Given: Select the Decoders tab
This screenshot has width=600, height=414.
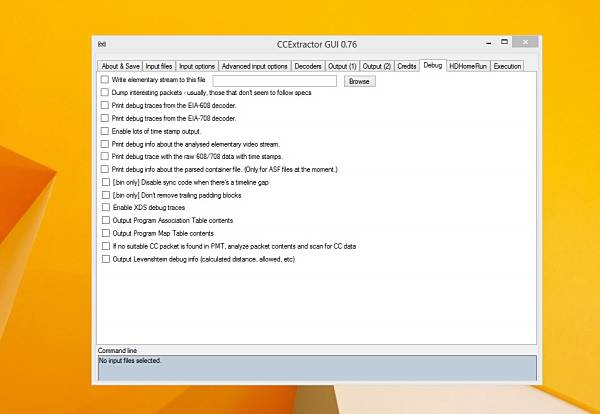Looking at the screenshot, I should 308,66.
